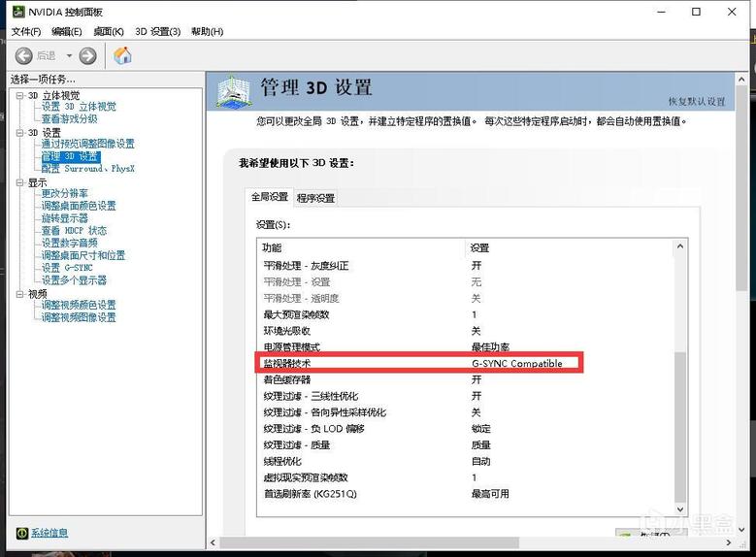Screen dimensions: 756x557
Task: Open the back history dropdown arrow
Action: 69,56
